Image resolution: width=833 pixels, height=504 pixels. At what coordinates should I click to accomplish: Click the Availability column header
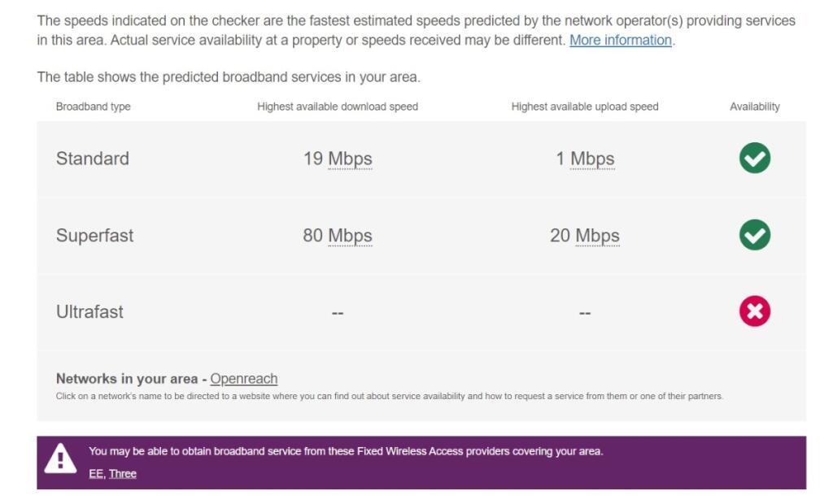tap(754, 106)
